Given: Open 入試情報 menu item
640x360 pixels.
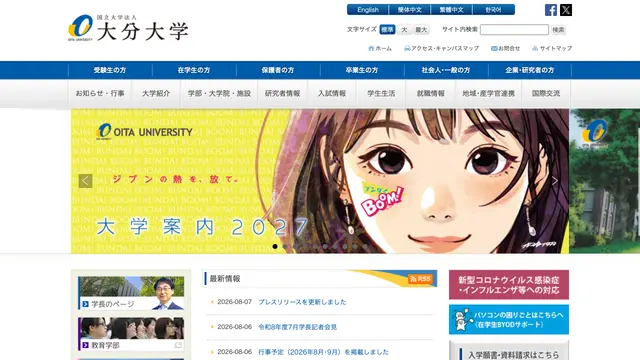Looking at the screenshot, I should [332, 93].
